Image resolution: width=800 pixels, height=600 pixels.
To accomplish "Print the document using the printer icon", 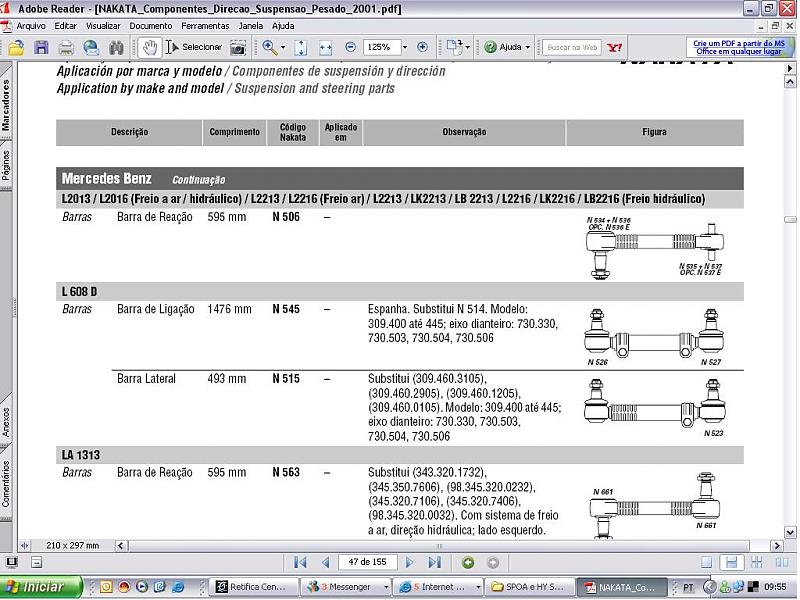I will tap(66, 48).
